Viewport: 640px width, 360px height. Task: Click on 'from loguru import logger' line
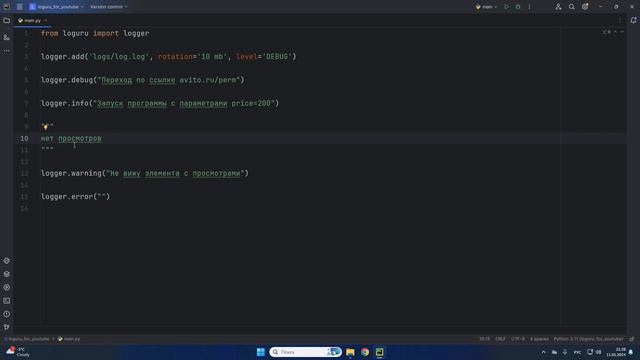click(95, 33)
